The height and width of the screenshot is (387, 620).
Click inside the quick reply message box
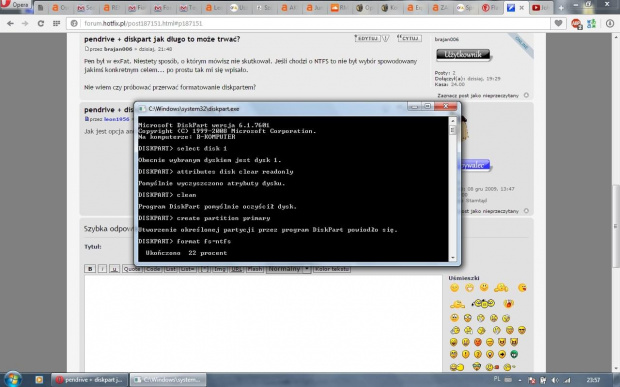[263, 323]
